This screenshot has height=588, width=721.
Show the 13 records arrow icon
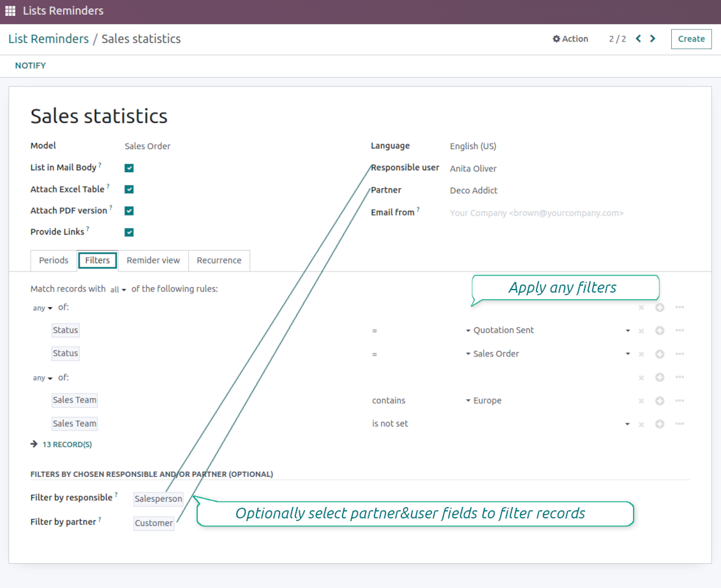click(34, 444)
